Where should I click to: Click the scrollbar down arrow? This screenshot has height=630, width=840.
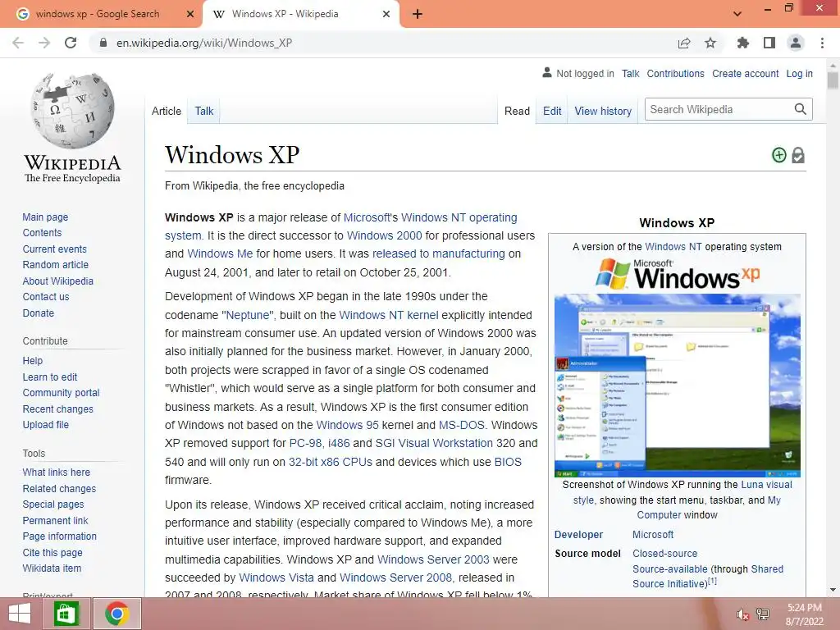[x=833, y=590]
